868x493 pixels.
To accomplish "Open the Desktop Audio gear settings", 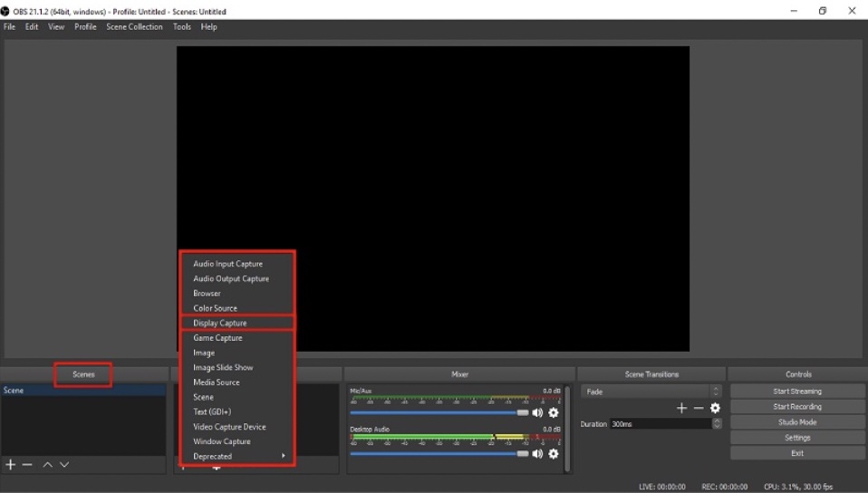I will [x=554, y=454].
